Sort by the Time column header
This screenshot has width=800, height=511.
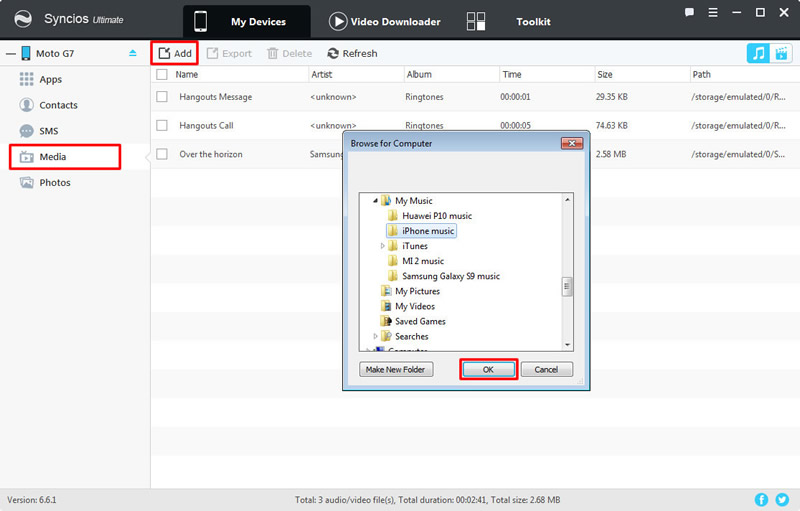[512, 74]
